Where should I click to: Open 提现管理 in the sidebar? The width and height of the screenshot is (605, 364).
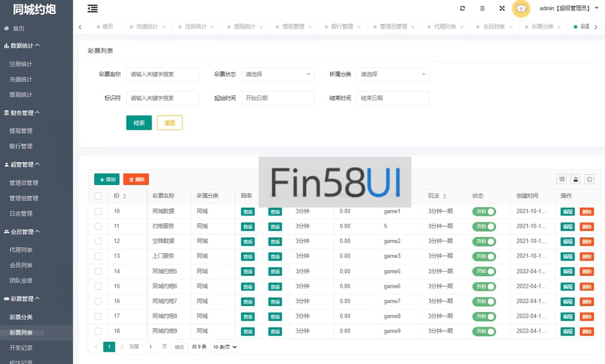click(21, 131)
